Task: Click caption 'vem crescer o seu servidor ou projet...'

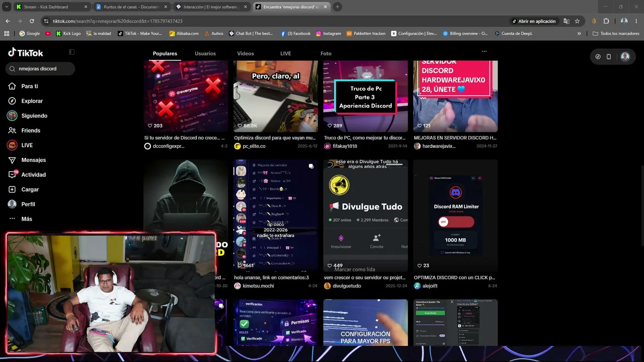Action: pyautogui.click(x=365, y=278)
